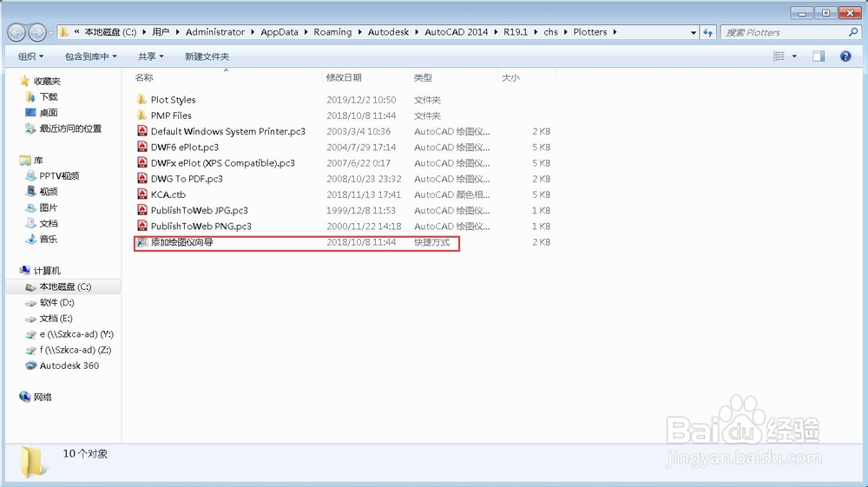Open the 组织 organize menu
Screen dimensions: 868x487
coord(30,56)
